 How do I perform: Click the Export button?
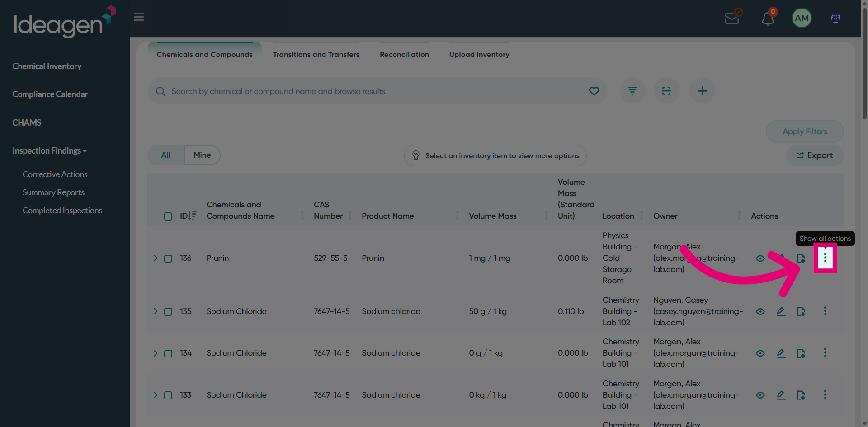[x=815, y=155]
